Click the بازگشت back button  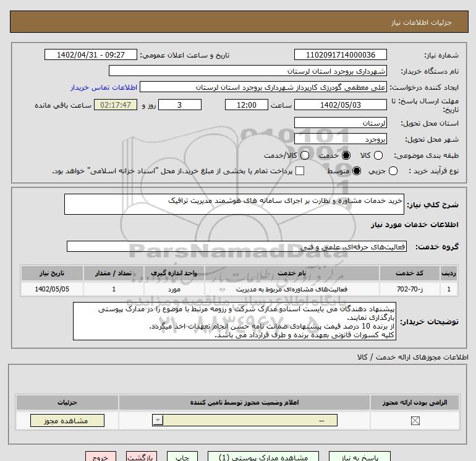142,457
